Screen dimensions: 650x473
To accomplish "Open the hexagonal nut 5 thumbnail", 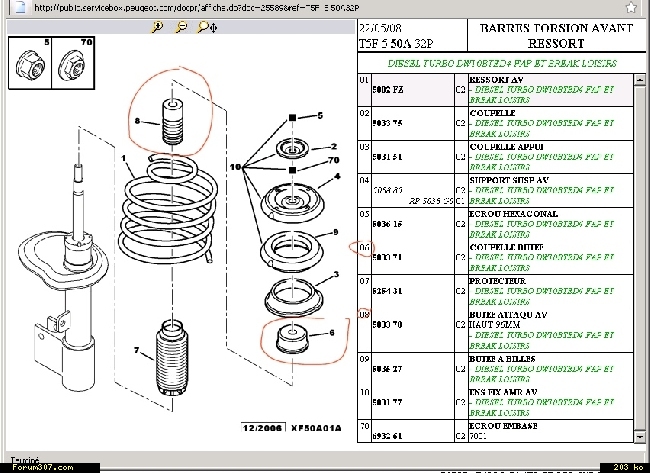I will tap(30, 63).
